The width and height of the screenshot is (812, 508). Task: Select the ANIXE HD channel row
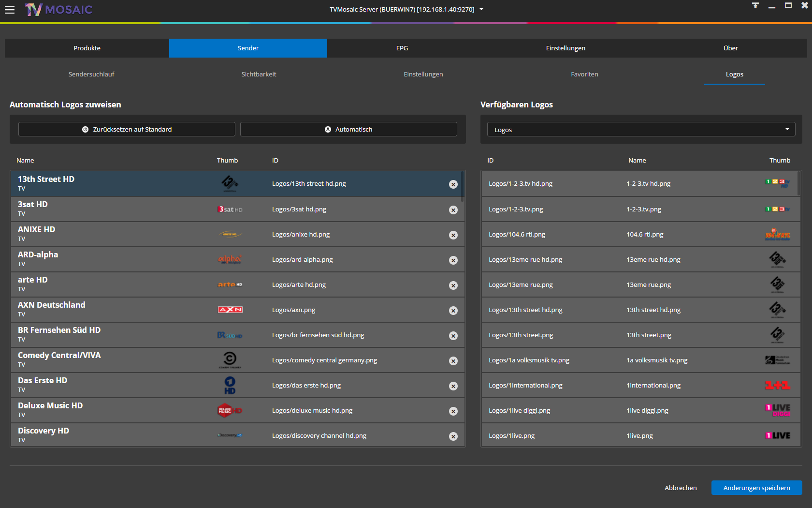click(237, 234)
